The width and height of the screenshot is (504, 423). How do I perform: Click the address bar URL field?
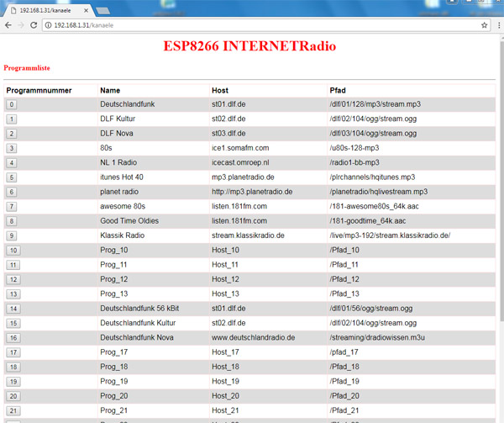252,26
